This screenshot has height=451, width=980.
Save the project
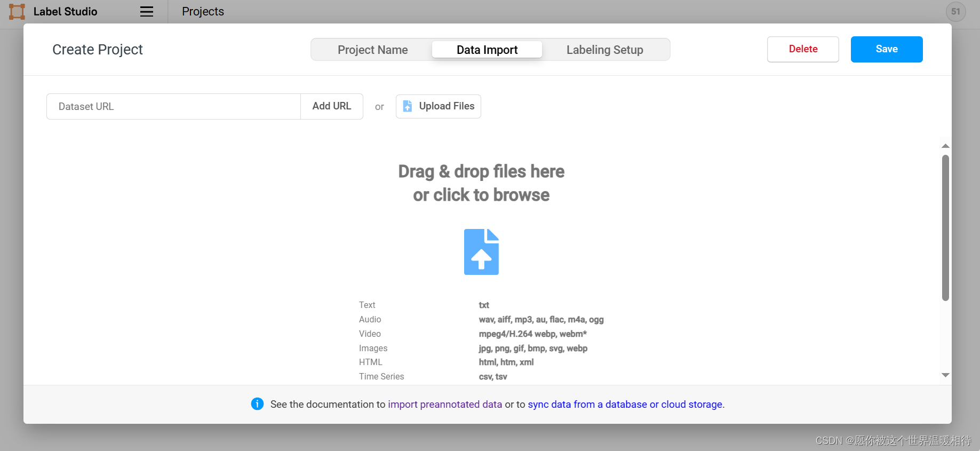point(887,49)
